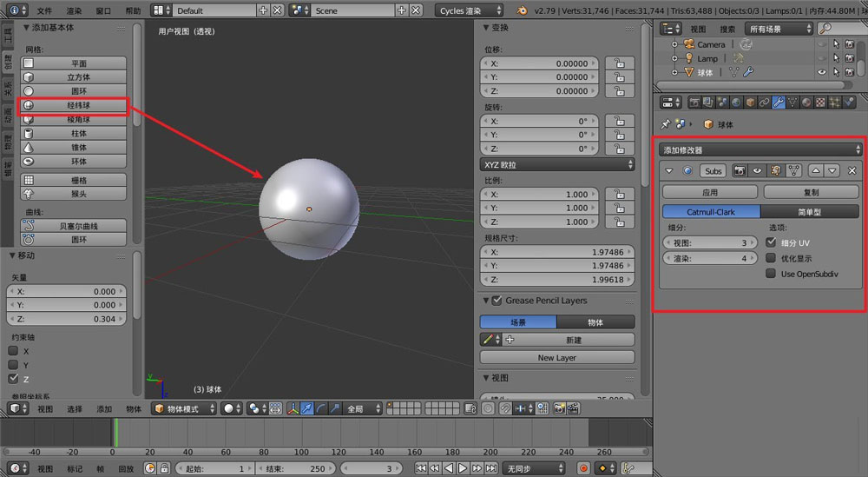This screenshot has height=477, width=868.
Task: Open the 物体模式 mode dropdown
Action: [x=184, y=409]
